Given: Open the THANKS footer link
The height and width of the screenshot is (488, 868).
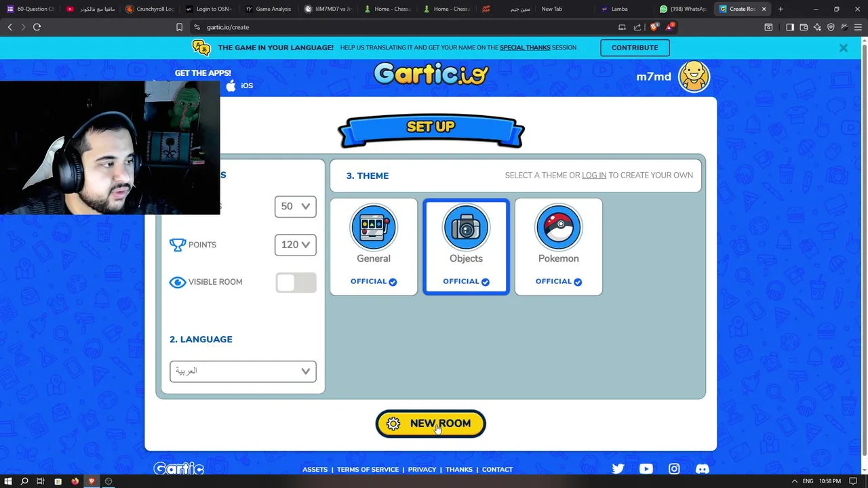Looking at the screenshot, I should click(459, 469).
